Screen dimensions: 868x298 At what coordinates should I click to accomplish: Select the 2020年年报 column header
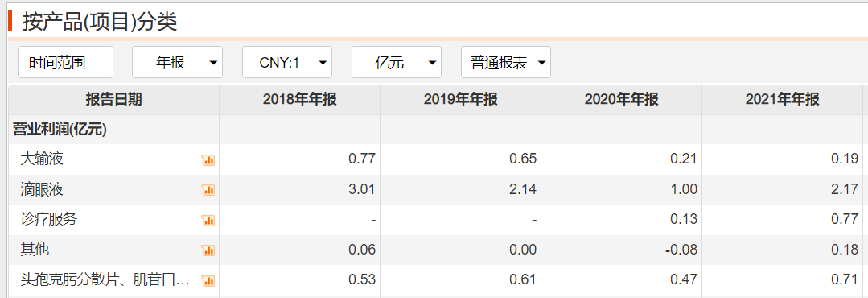pos(621,100)
